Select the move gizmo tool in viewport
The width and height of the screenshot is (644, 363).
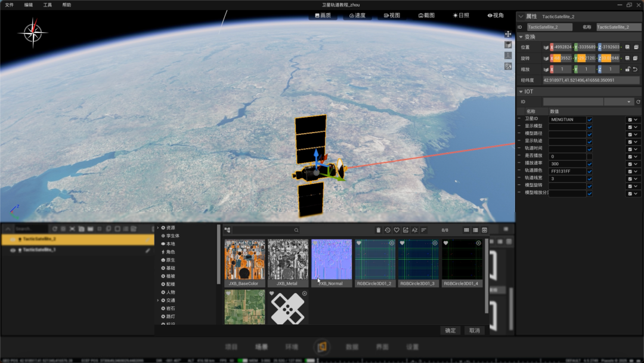coord(508,34)
